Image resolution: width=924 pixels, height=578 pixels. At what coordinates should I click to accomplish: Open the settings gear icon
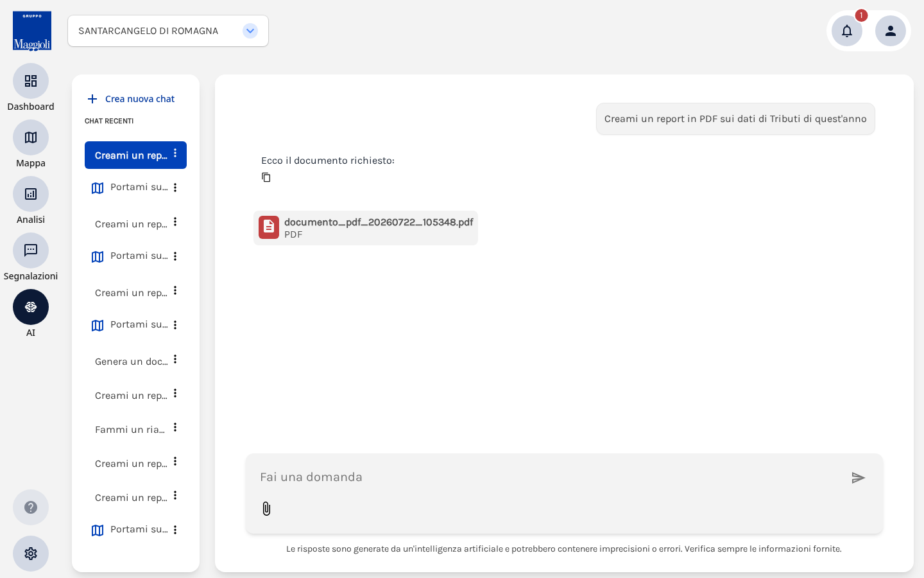tap(31, 554)
